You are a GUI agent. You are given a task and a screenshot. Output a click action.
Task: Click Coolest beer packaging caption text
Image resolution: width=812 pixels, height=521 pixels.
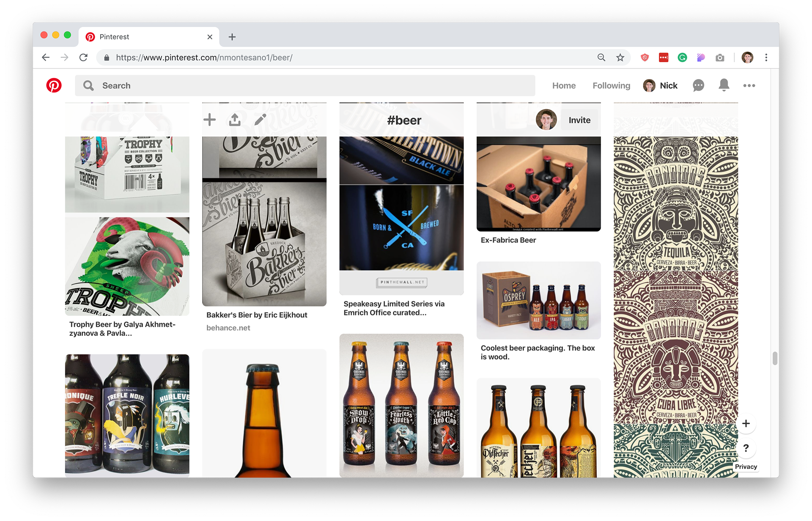tap(538, 352)
